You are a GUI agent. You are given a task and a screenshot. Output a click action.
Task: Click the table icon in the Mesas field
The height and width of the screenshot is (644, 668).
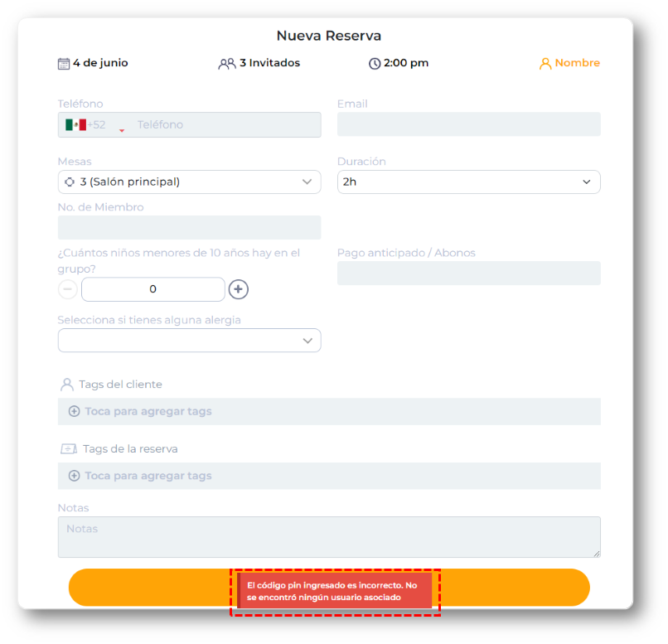coord(69,182)
